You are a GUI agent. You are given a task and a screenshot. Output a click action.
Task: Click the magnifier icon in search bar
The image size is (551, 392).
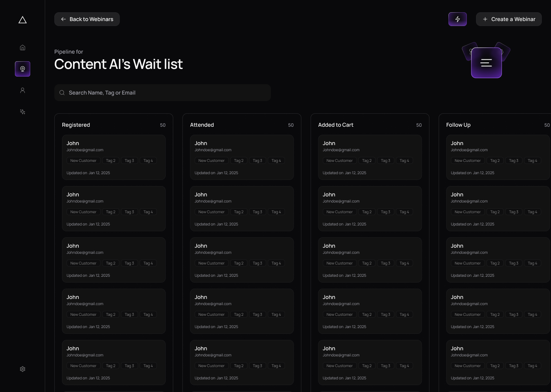click(x=62, y=93)
